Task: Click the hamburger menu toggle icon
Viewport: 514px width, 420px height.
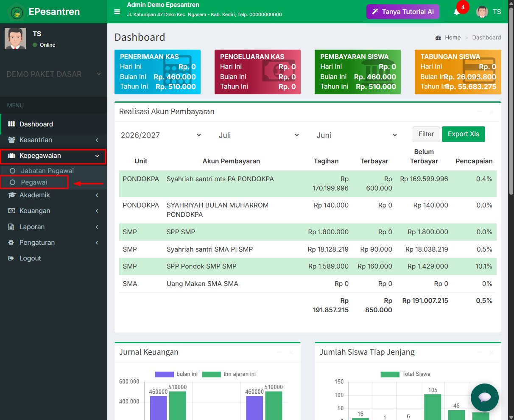Action: click(117, 12)
